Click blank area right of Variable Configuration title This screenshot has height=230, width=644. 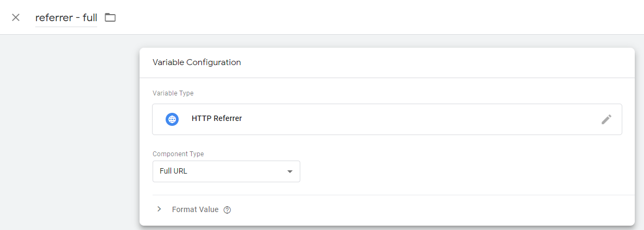434,62
